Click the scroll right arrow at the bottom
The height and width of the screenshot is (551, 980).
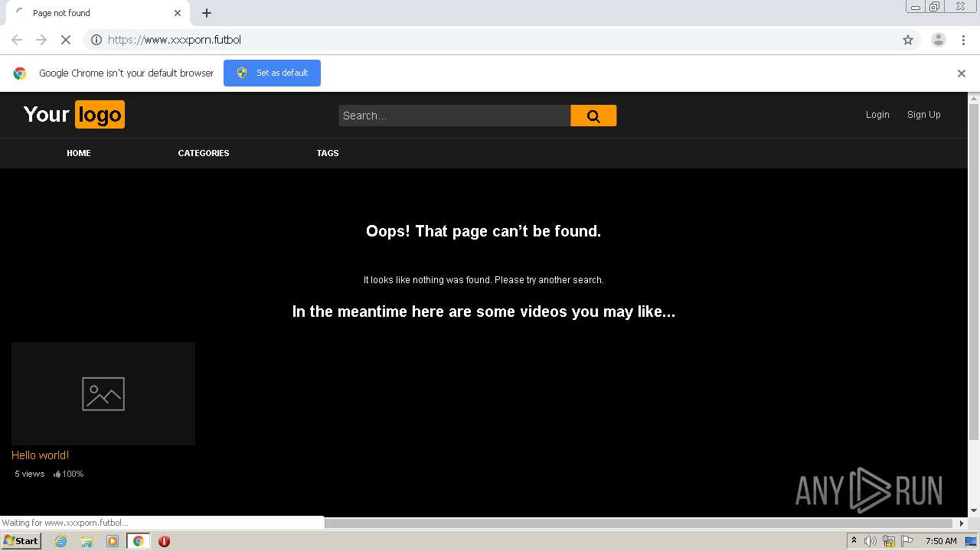[962, 523]
